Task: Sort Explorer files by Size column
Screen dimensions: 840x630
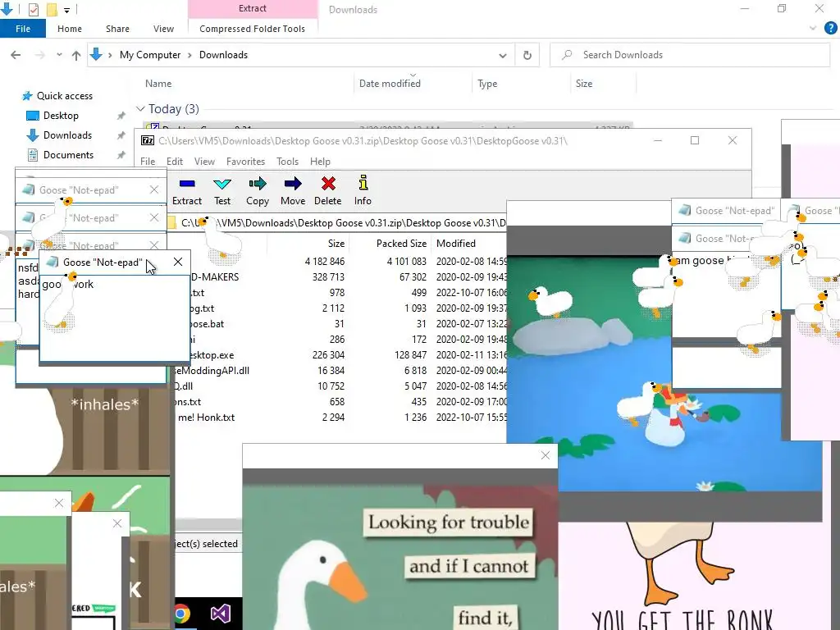Action: (603, 84)
